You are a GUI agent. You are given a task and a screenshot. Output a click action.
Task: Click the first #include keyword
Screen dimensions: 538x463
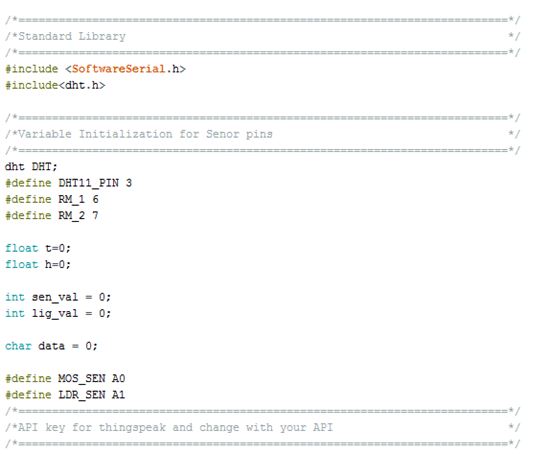point(32,69)
